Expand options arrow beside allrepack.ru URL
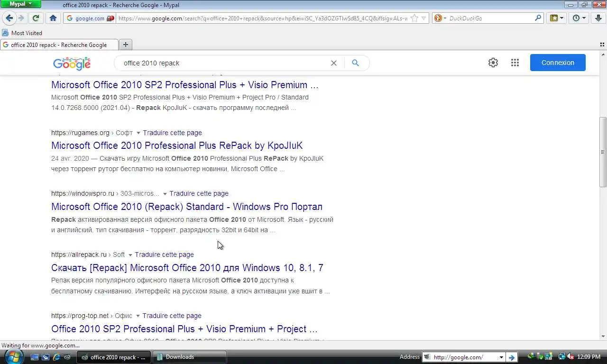 130,255
